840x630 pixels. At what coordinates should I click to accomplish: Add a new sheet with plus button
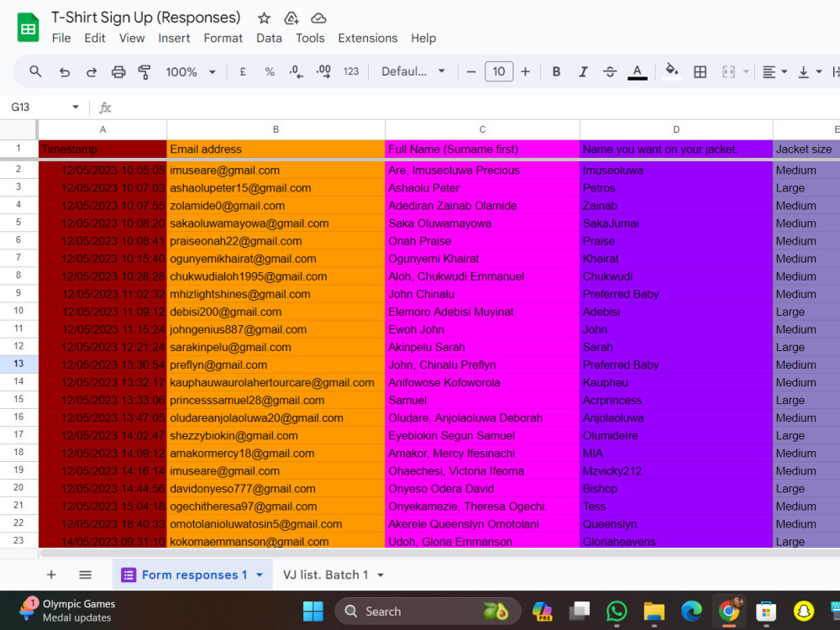pyautogui.click(x=51, y=575)
